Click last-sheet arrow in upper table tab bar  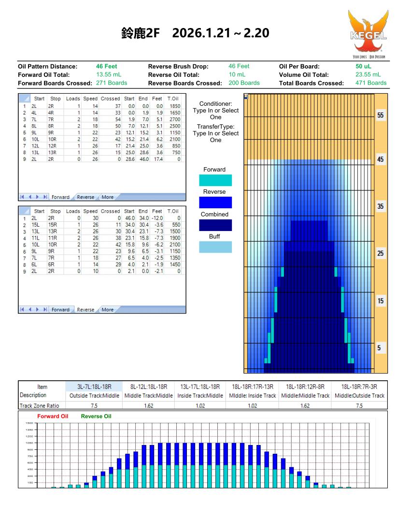point(45,197)
